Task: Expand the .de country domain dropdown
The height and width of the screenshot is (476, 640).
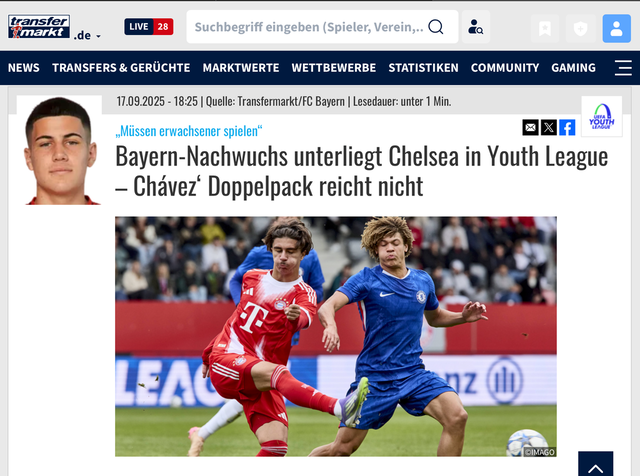Action: pyautogui.click(x=87, y=36)
